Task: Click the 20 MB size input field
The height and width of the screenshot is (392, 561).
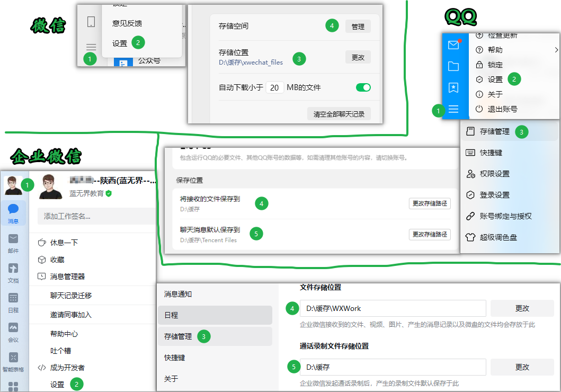Action: (274, 87)
